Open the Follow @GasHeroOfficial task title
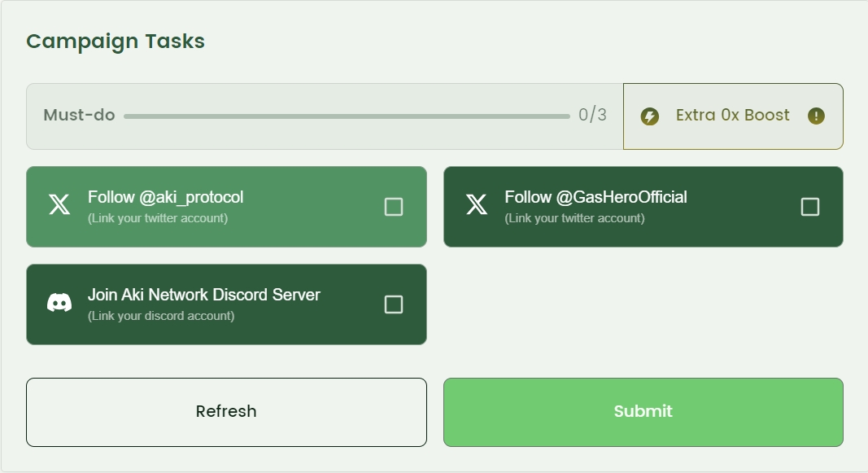Viewport: 868px width, 473px height. tap(595, 197)
